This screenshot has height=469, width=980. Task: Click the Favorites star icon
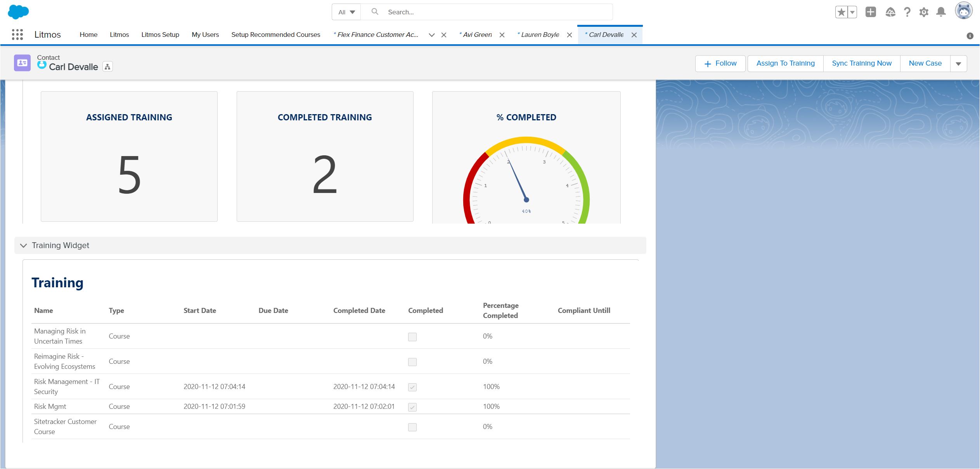(841, 12)
